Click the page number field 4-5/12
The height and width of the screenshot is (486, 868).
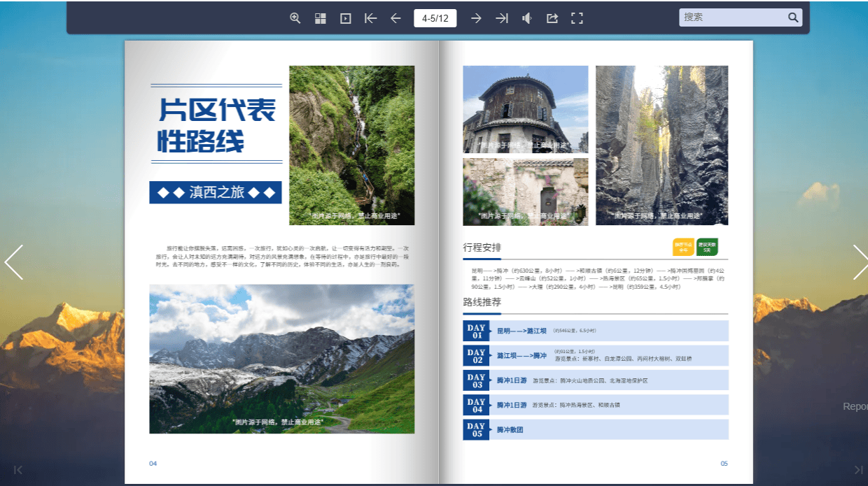(x=435, y=18)
